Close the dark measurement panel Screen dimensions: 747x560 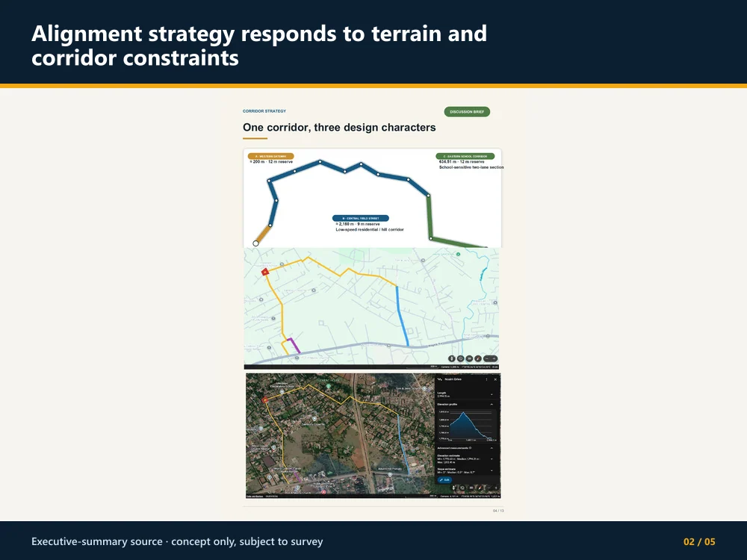pyautogui.click(x=495, y=379)
